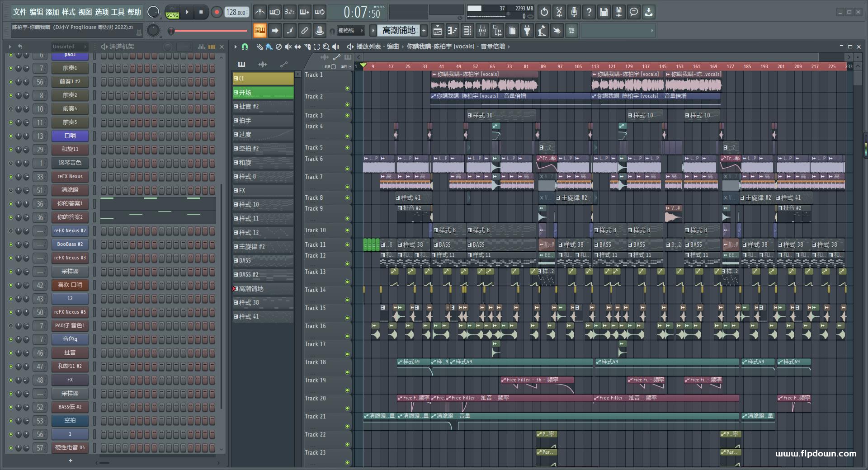
Task: Select the 主旋律 #2 pattern in picker
Action: click(x=263, y=247)
